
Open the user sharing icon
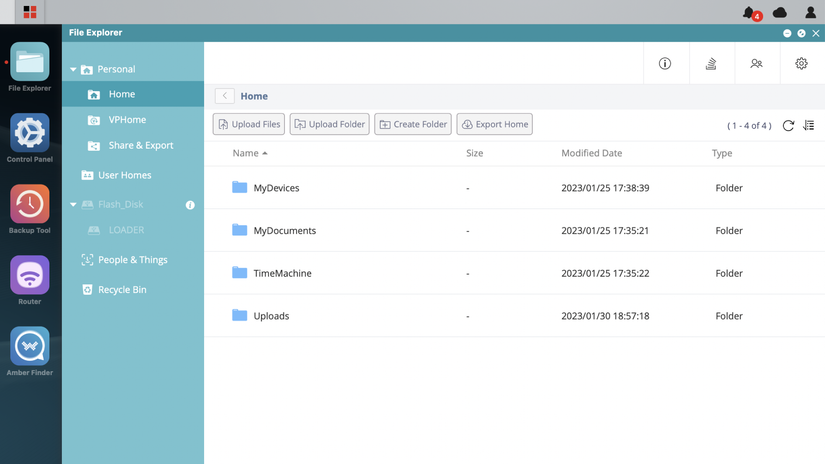[x=756, y=63]
